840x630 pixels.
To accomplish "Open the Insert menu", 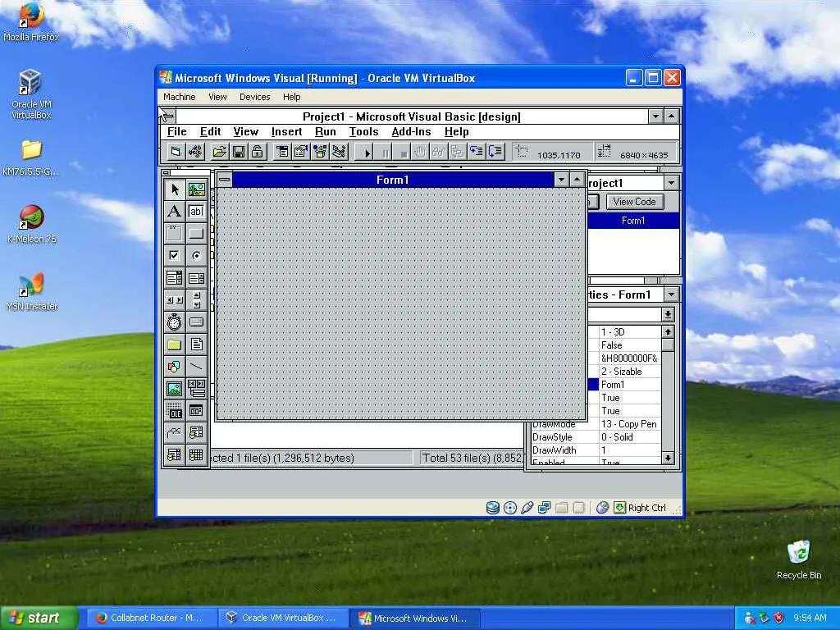I will tap(286, 132).
